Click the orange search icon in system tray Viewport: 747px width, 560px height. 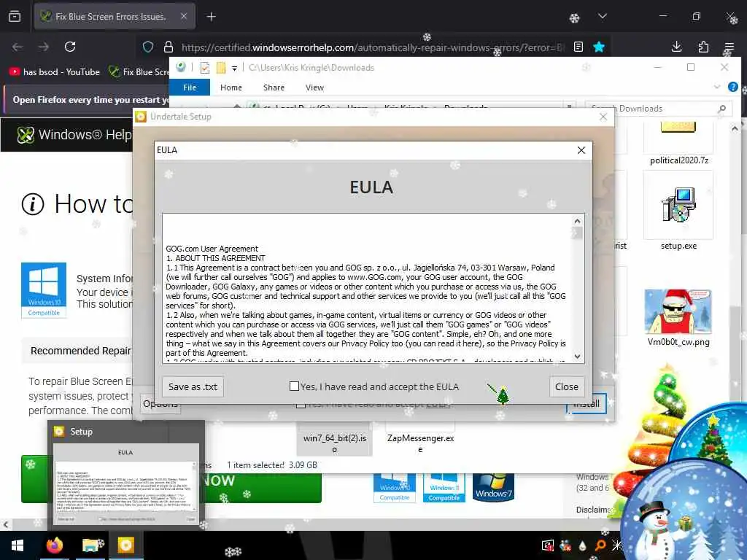coord(600,545)
